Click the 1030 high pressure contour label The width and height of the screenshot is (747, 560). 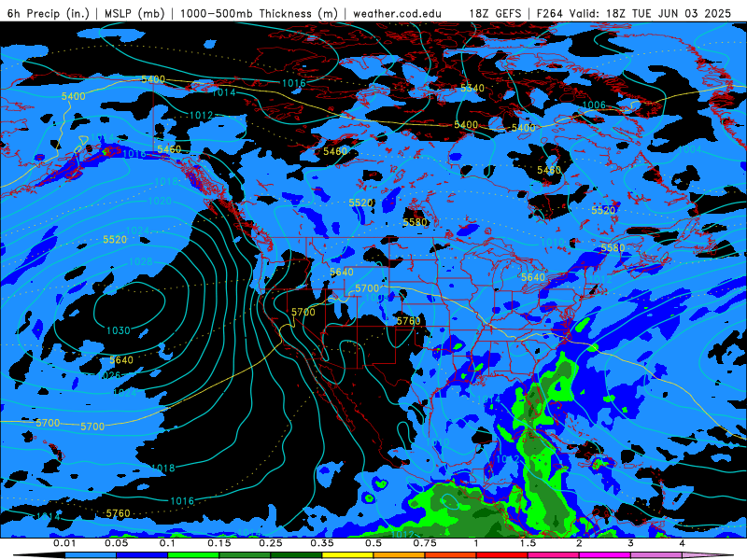pyautogui.click(x=119, y=330)
